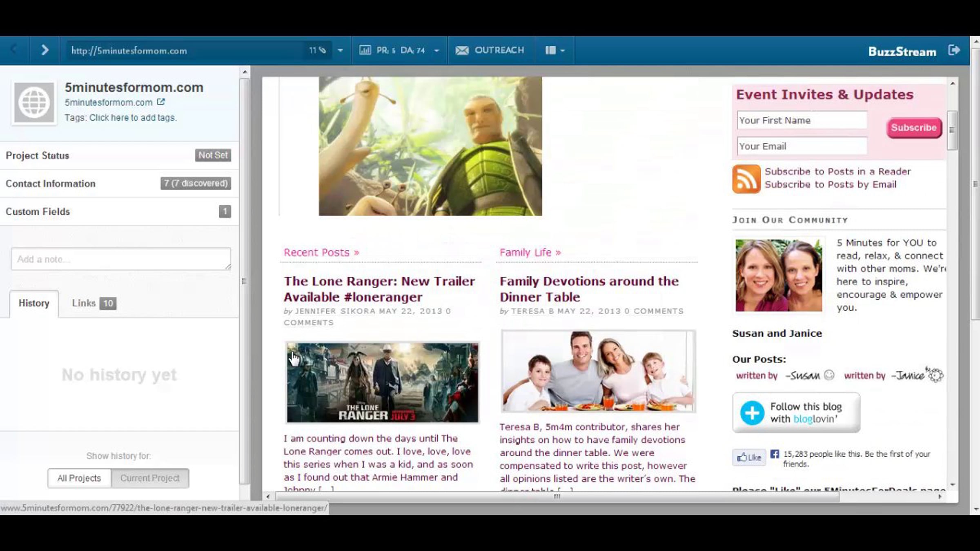Switch to the History tab
980x551 pixels.
pos(34,303)
